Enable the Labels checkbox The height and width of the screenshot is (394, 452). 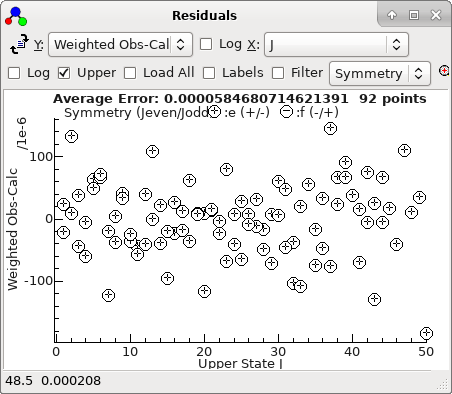[x=209, y=73]
